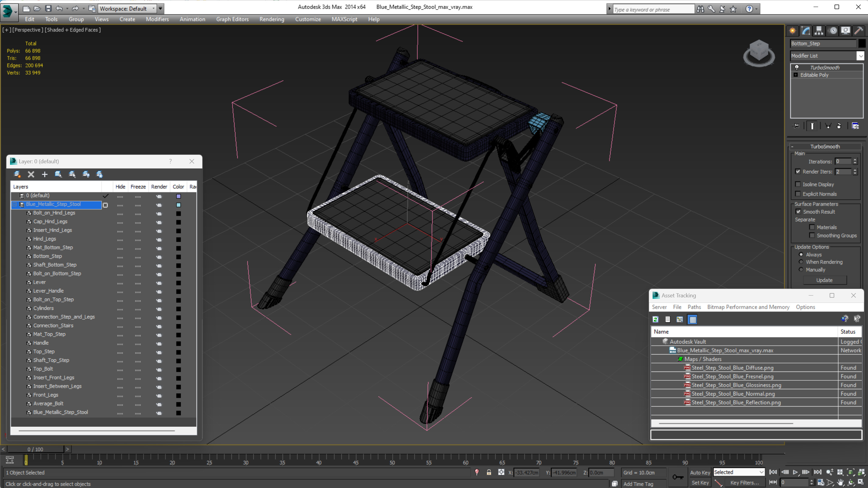868x488 pixels.
Task: Click the new layer icon in Layer dialog
Action: (x=17, y=174)
